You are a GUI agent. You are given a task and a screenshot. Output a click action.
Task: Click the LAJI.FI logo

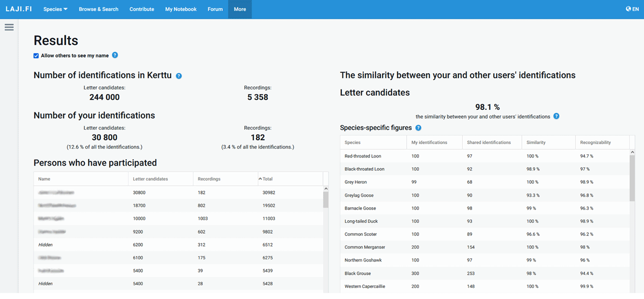[x=18, y=9]
